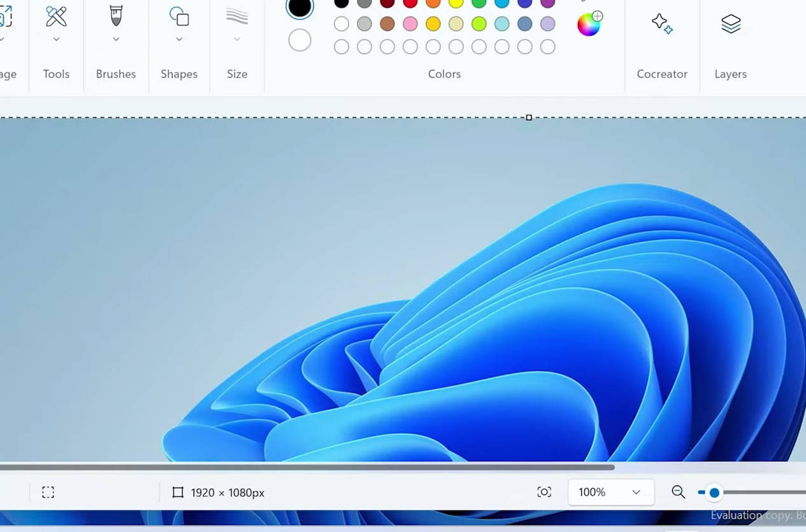Select Color 1 swatch (black)
Screen dimensions: 806x532
pos(299,8)
